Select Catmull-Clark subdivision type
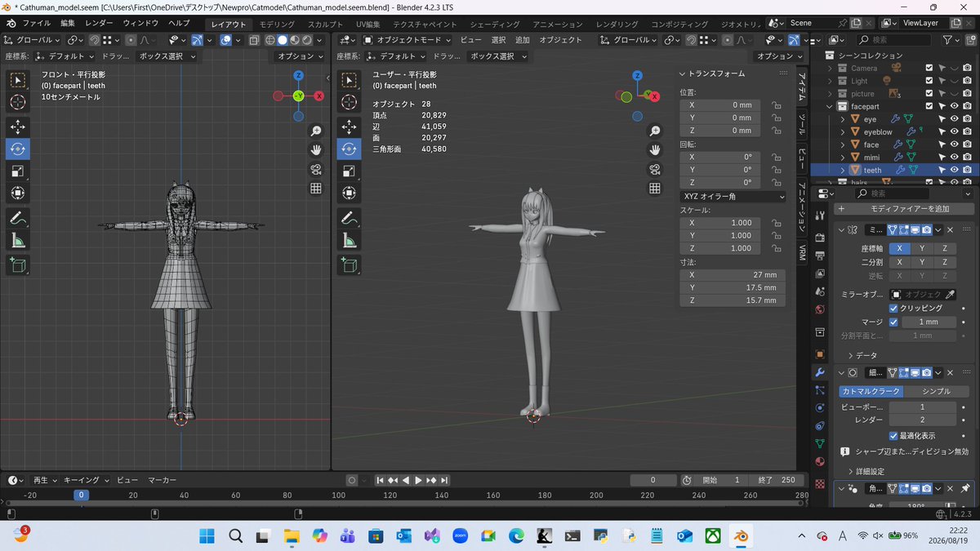980x551 pixels. click(x=871, y=392)
